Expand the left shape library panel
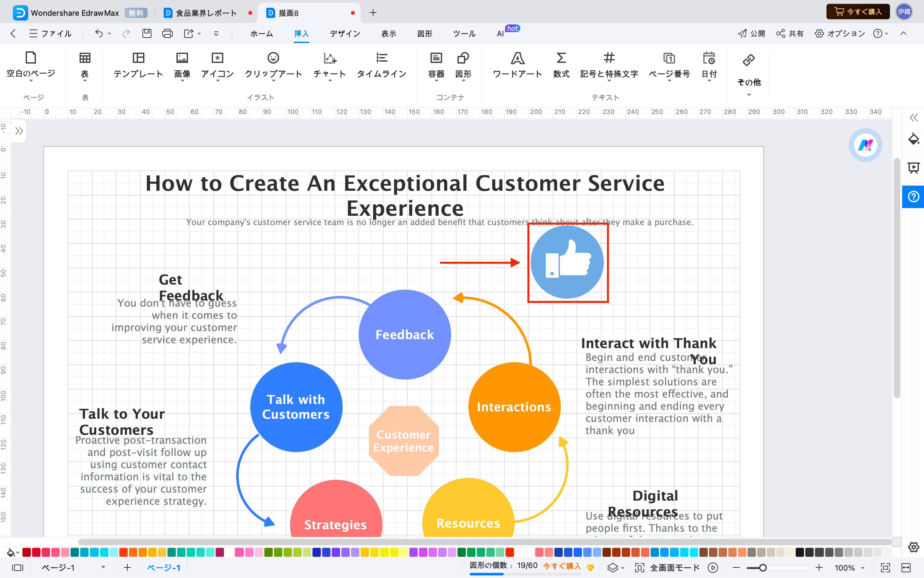Screen dimensions: 924x578 [x=19, y=131]
